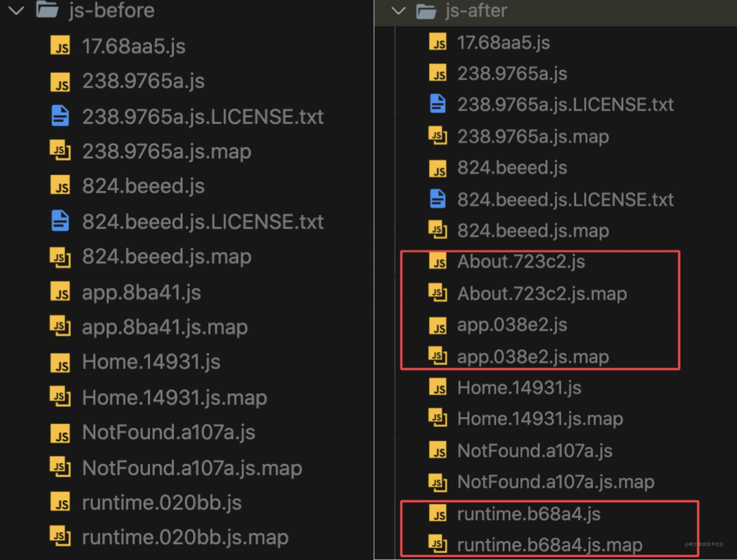
Task: Click map icon of runtime.020bb.js.map
Action: (x=60, y=536)
